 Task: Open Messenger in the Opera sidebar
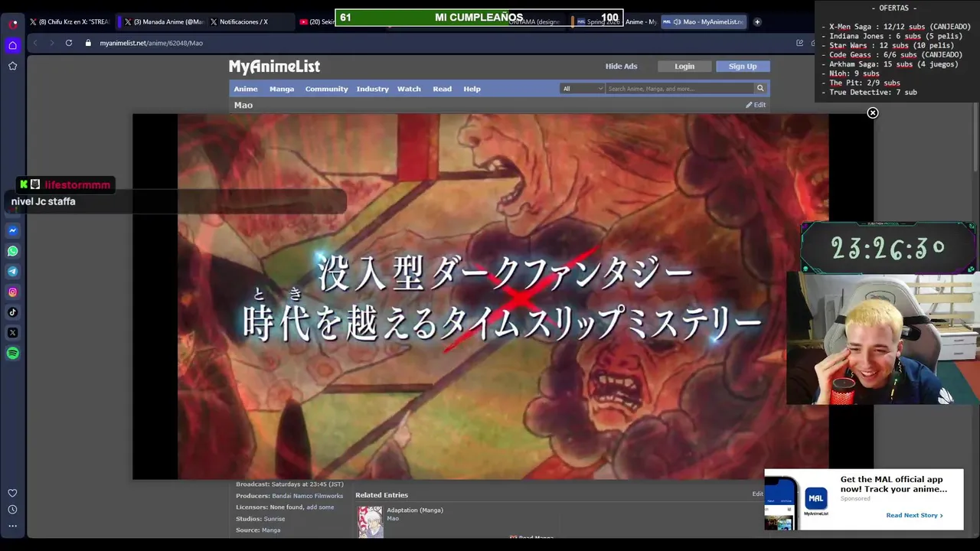click(x=13, y=230)
